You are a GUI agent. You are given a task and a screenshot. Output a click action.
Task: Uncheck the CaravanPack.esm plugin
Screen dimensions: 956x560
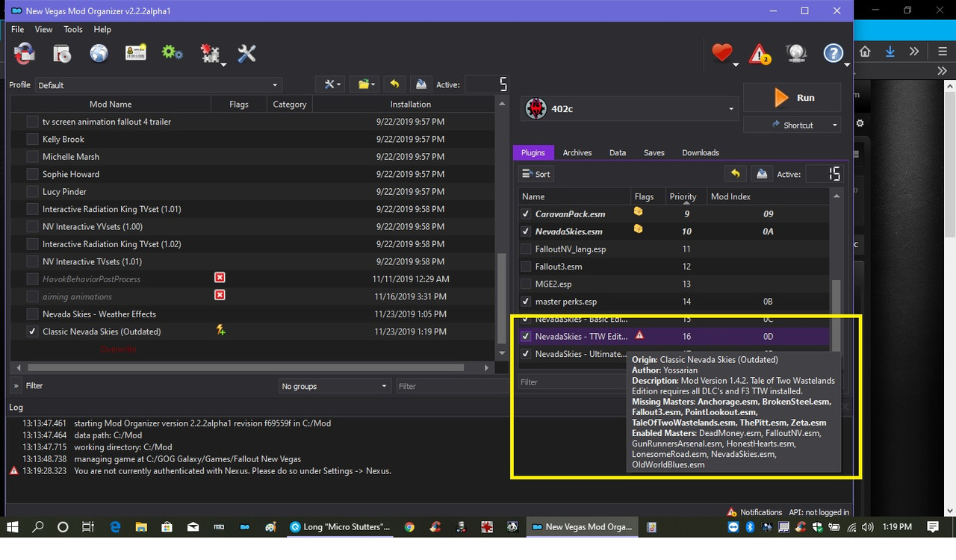[x=526, y=214]
